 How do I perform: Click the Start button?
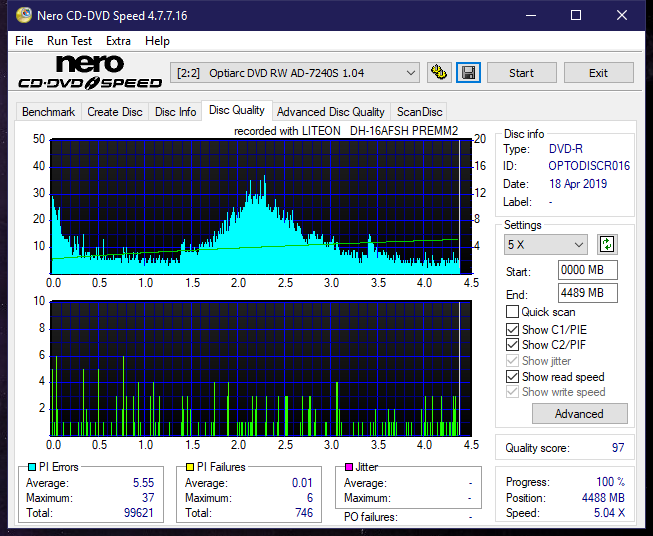(521, 73)
